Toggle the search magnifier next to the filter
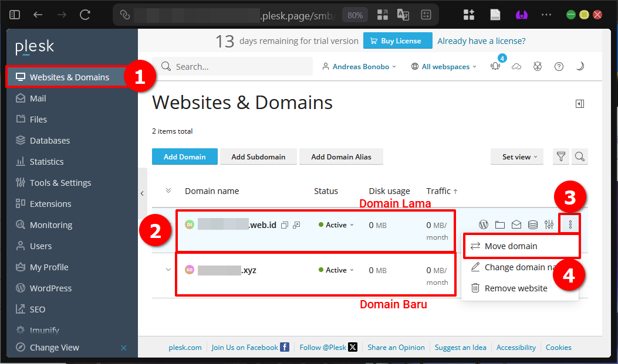This screenshot has width=618, height=364. click(580, 157)
